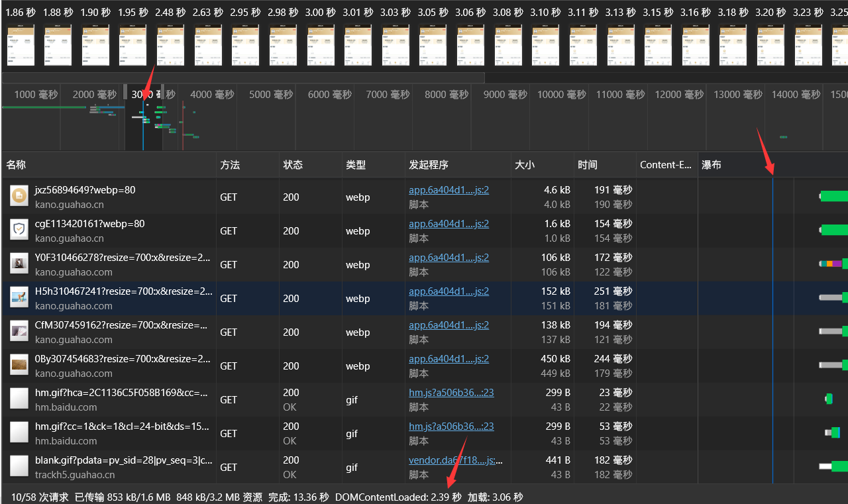Click blank icon of hm.gif?hca request
The image size is (848, 504).
(x=19, y=399)
